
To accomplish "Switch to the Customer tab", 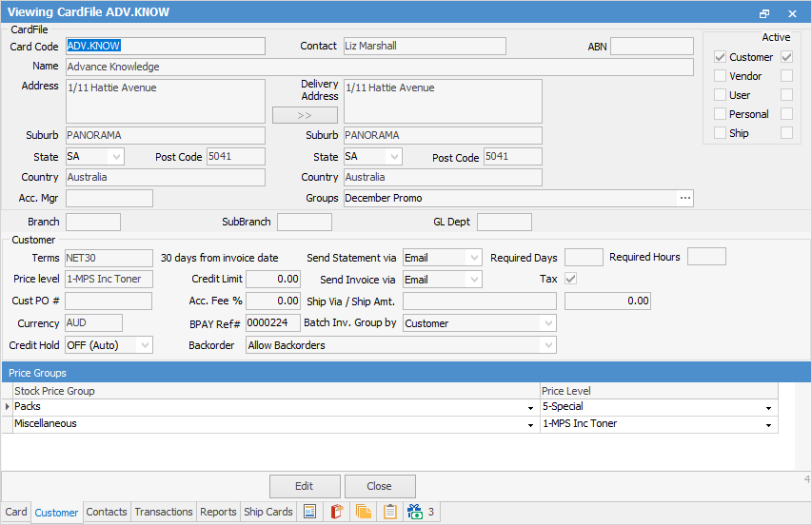I will coord(56,513).
